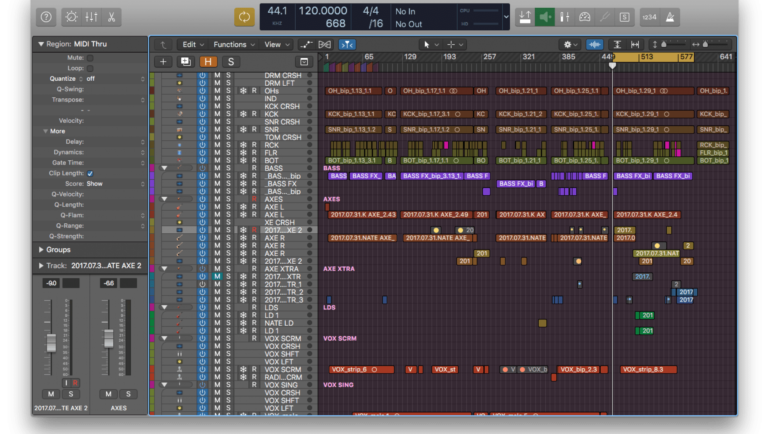This screenshot has height=434, width=768.
Task: Open the LCD display mode dropdown arrow
Action: 506,17
